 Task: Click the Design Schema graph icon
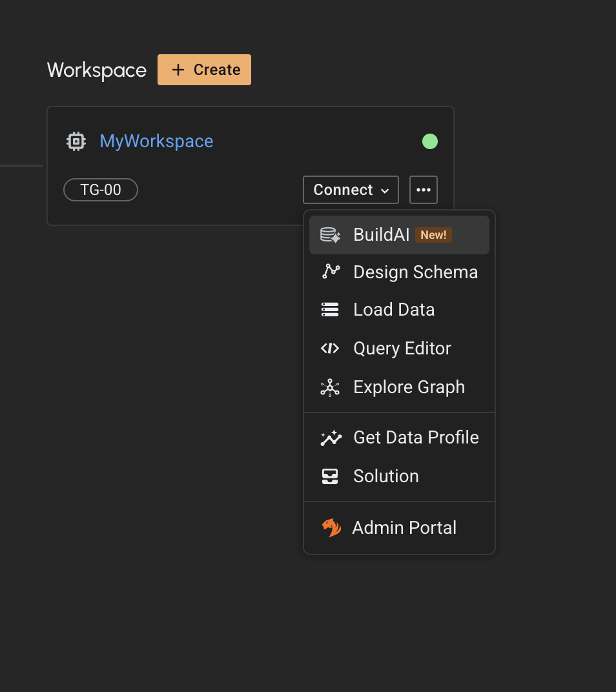click(330, 272)
